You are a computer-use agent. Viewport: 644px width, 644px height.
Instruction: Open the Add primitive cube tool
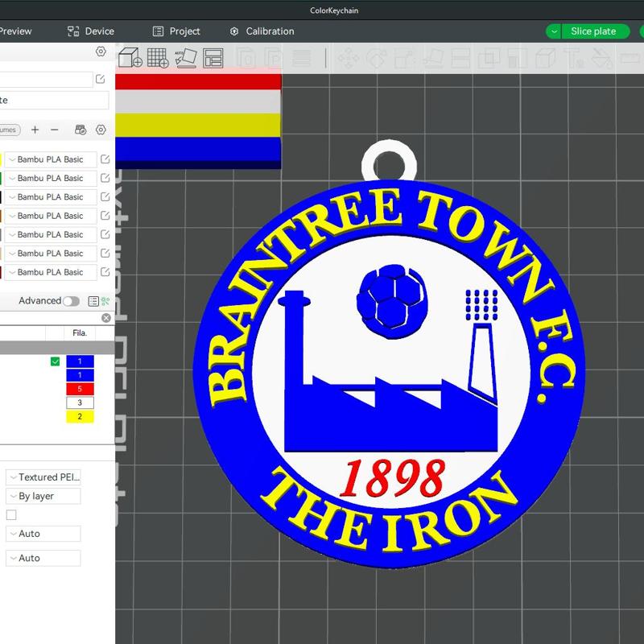point(132,58)
